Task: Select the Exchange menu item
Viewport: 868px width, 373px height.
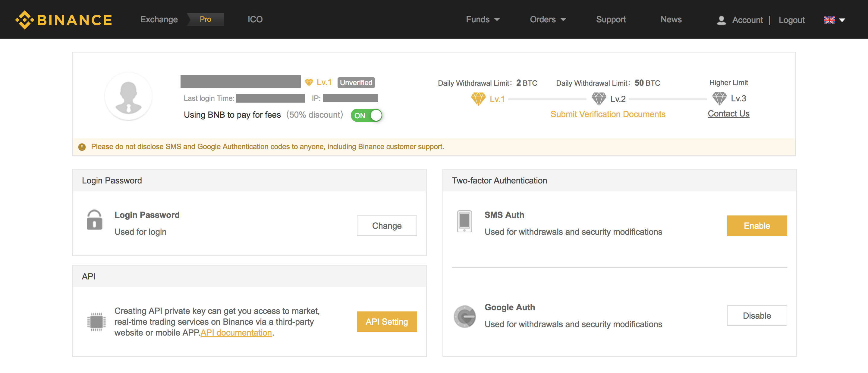Action: pyautogui.click(x=158, y=19)
